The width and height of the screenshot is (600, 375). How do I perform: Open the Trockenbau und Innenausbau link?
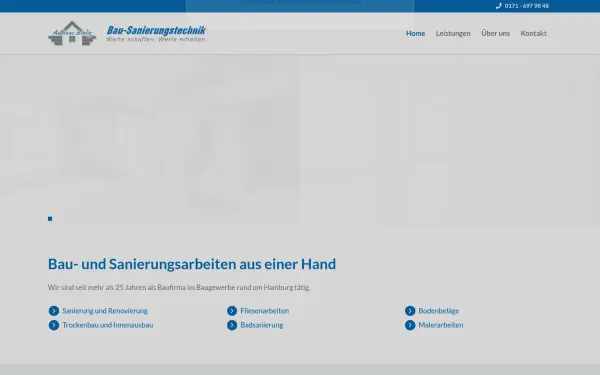[108, 325]
